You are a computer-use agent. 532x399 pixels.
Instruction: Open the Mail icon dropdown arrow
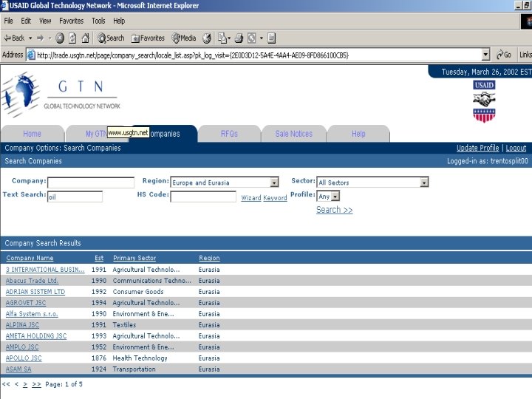pyautogui.click(x=229, y=38)
